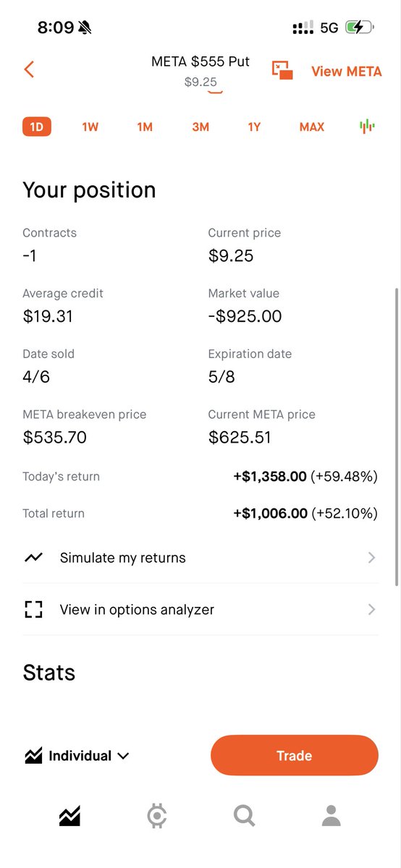The height and width of the screenshot is (868, 401).
Task: Select the 3M time range
Action: pyautogui.click(x=200, y=127)
